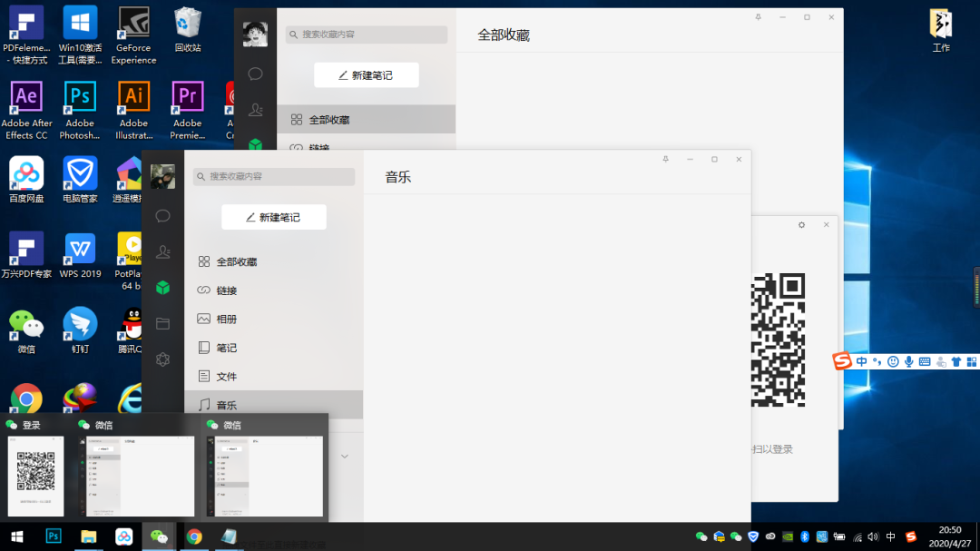This screenshot has width=980, height=551.
Task: Switch to 登录 window thumbnail preview
Action: click(35, 476)
